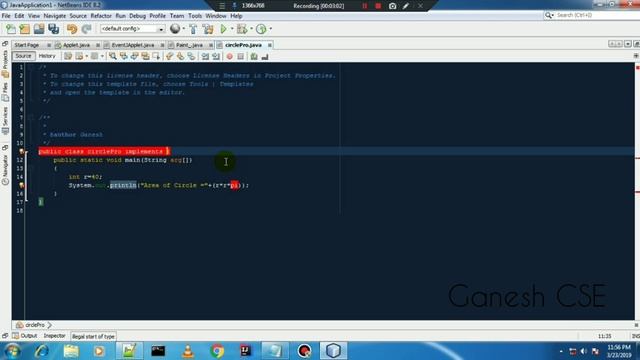Image resolution: width=640 pixels, height=360 pixels.
Task: Build the project with the hammer icon
Action: tap(193, 29)
